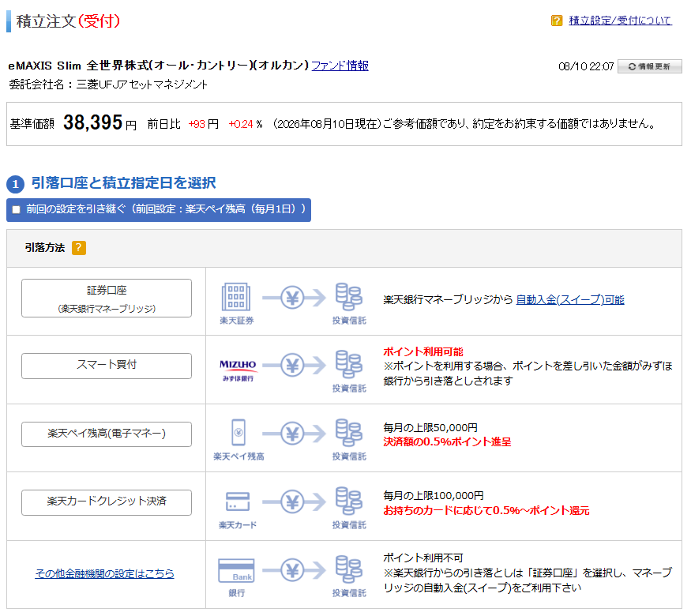Click 投資信託 coins icon in 証券口座 row
691x616 pixels.
point(348,297)
